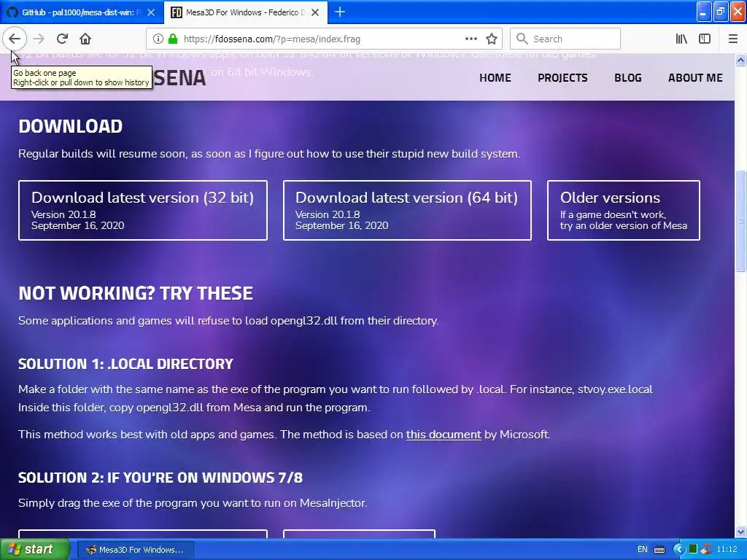This screenshot has height=560, width=747.
Task: Click the 'SOLUTION 1: .LOCAL DIRECTORY' heading
Action: 125,364
